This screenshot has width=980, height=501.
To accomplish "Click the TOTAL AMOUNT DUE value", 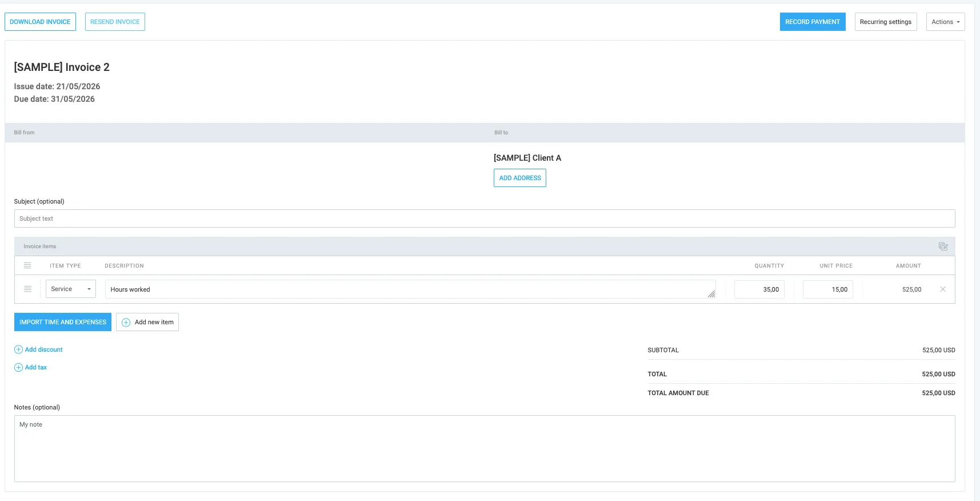I will pyautogui.click(x=938, y=393).
